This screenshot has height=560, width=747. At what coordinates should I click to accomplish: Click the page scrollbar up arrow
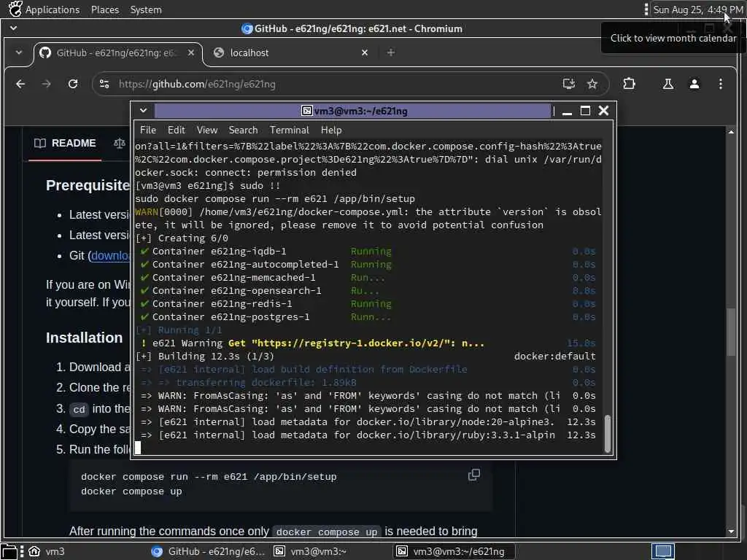731,132
